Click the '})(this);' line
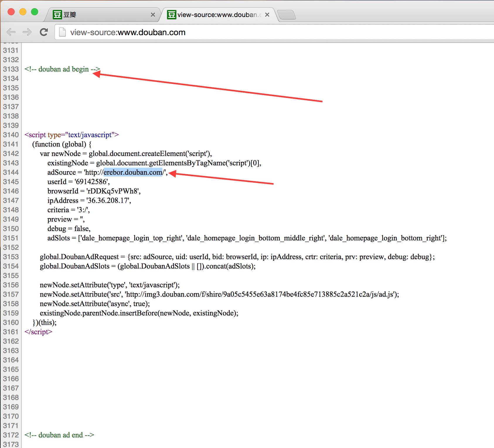The height and width of the screenshot is (448, 494). click(x=44, y=323)
